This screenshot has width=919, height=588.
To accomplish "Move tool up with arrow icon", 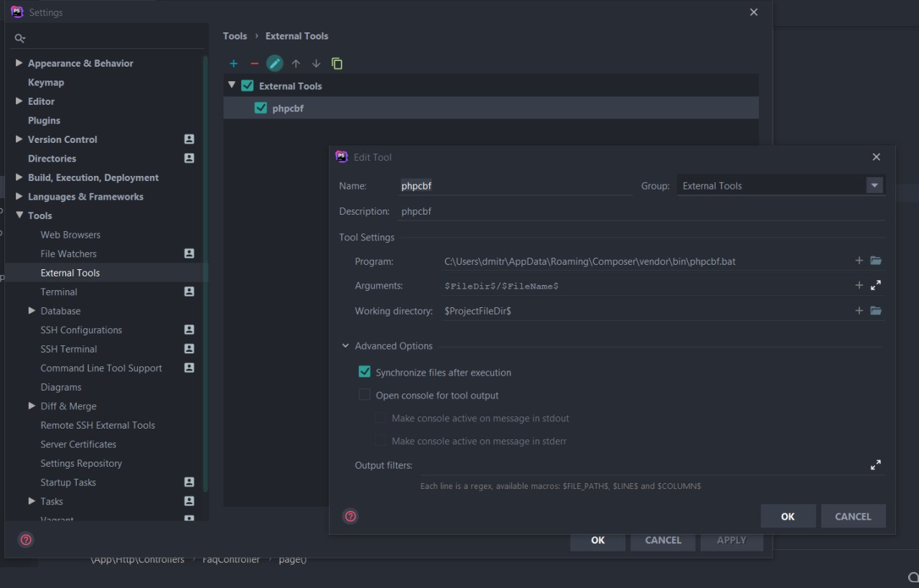I will coord(296,64).
